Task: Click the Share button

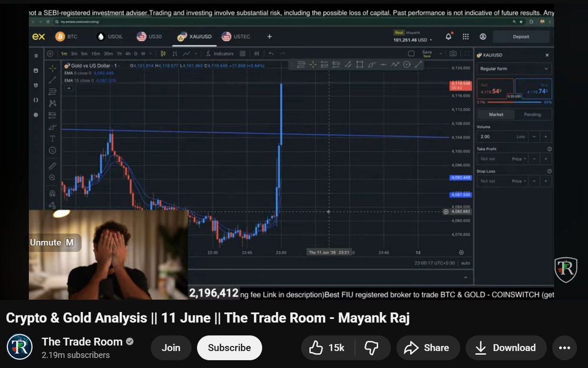Action: pos(428,347)
